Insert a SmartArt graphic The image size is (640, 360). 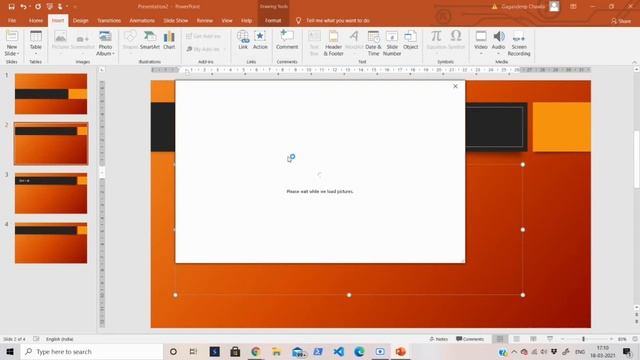[x=149, y=40]
